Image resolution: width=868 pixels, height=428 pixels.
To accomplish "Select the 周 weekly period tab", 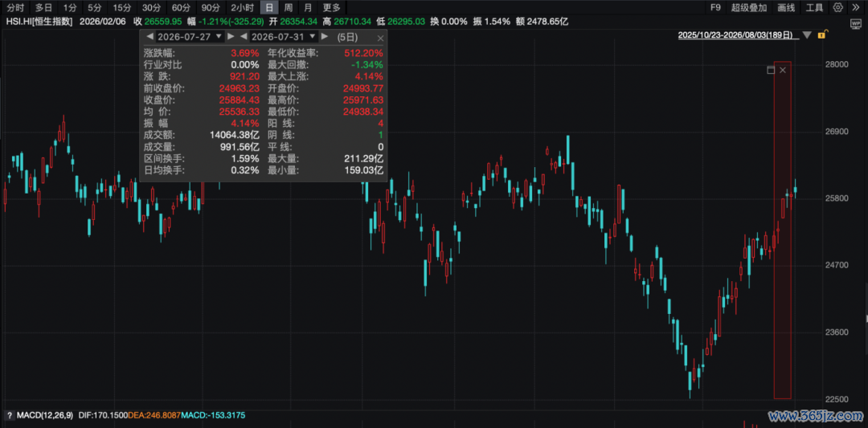I will (x=289, y=8).
